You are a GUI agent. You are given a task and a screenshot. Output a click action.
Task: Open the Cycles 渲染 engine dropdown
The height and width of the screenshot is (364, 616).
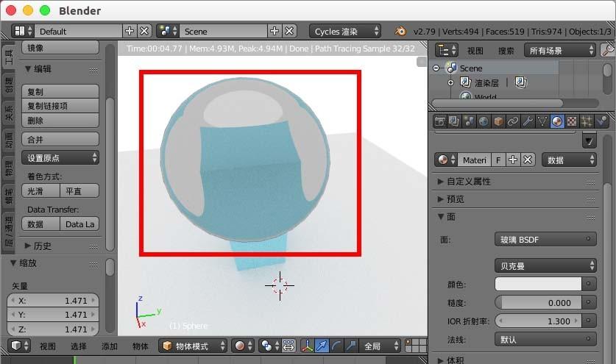[345, 31]
